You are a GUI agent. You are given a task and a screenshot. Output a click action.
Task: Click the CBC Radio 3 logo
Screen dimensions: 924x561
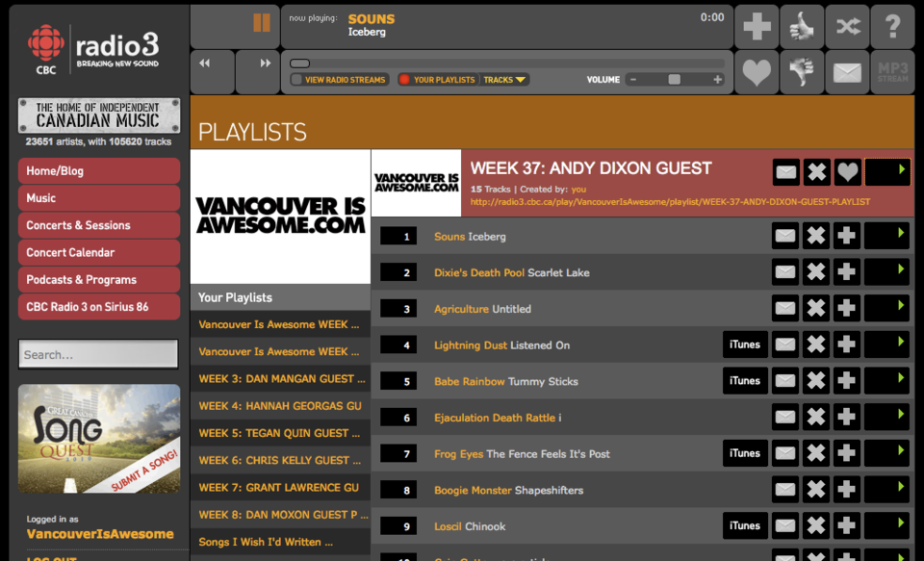click(93, 49)
